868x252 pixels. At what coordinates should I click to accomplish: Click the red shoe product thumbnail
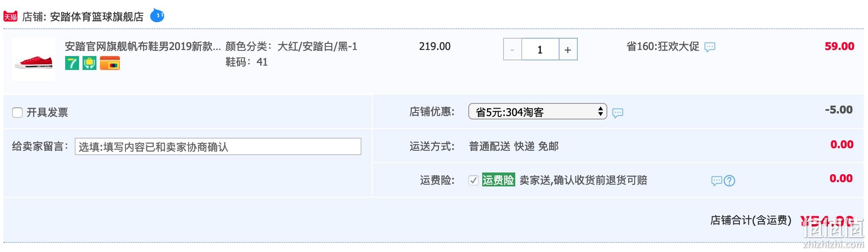[34, 60]
